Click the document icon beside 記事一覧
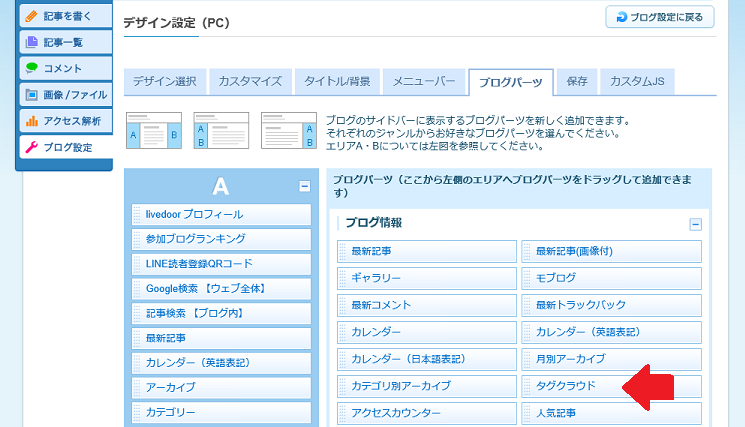Image resolution: width=745 pixels, height=427 pixels. (31, 42)
